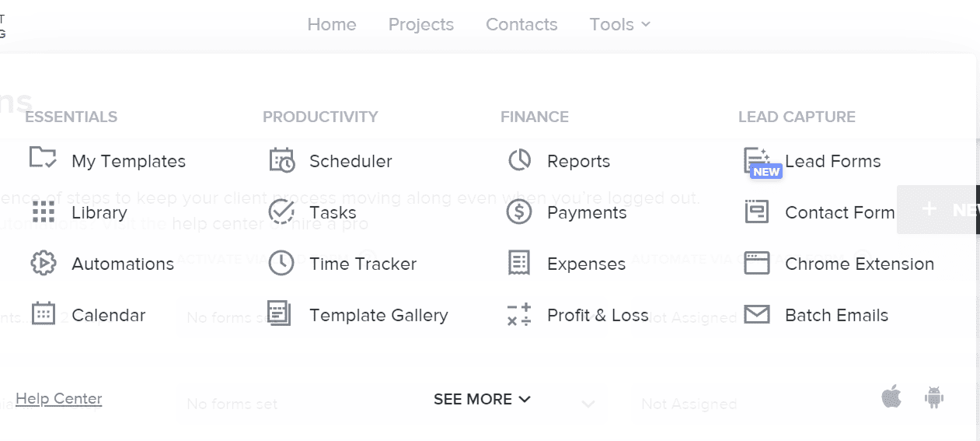Click the Chrome Extension entry

[859, 264]
